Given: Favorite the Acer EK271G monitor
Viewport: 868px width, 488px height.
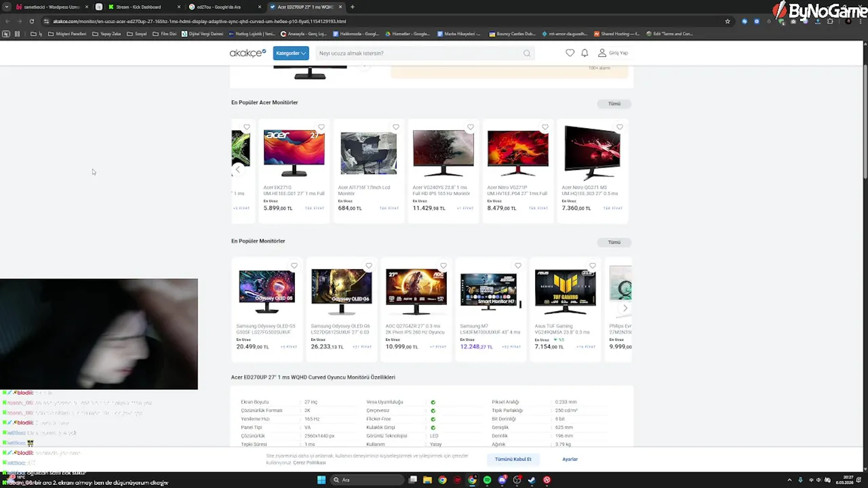Looking at the screenshot, I should (x=321, y=127).
